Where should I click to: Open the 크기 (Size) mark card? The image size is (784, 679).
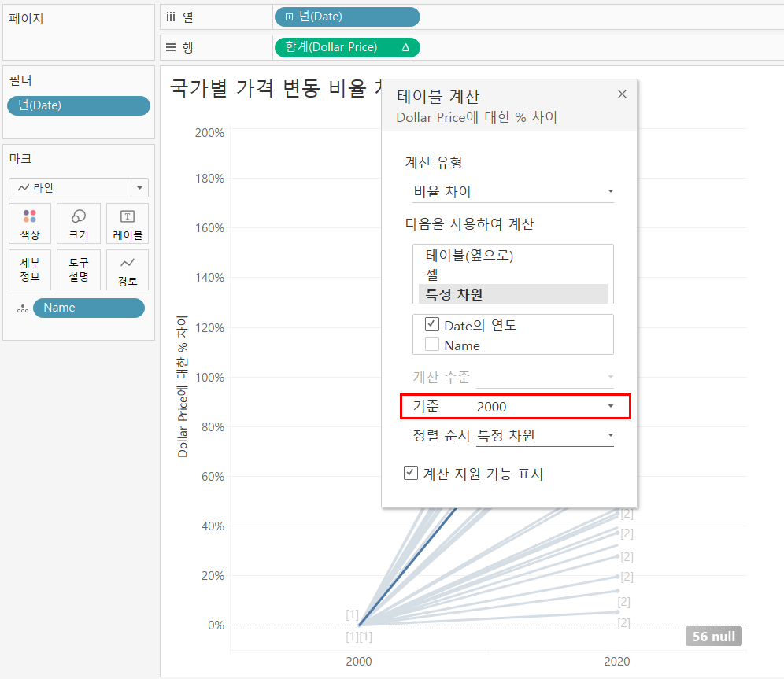point(79,223)
